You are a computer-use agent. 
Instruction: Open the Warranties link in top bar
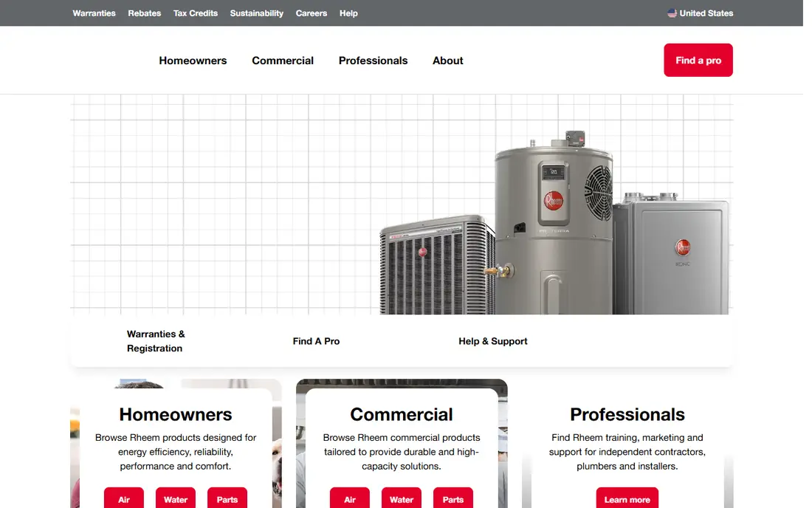click(94, 13)
